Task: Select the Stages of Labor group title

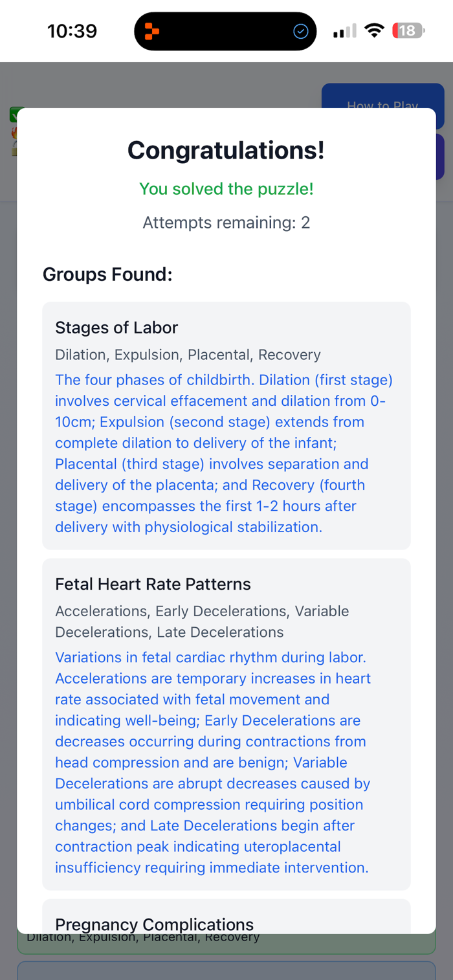Action: 116,328
